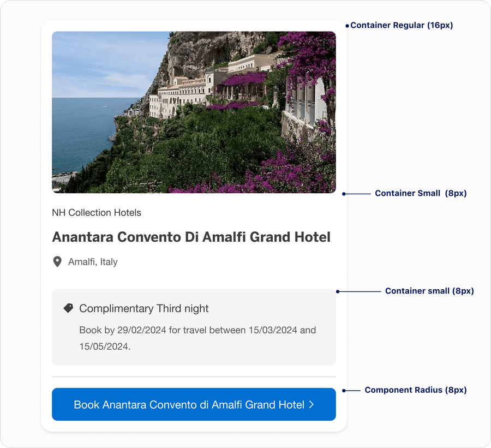491x448 pixels.
Task: Click the divider line above the Book button
Action: (194, 377)
